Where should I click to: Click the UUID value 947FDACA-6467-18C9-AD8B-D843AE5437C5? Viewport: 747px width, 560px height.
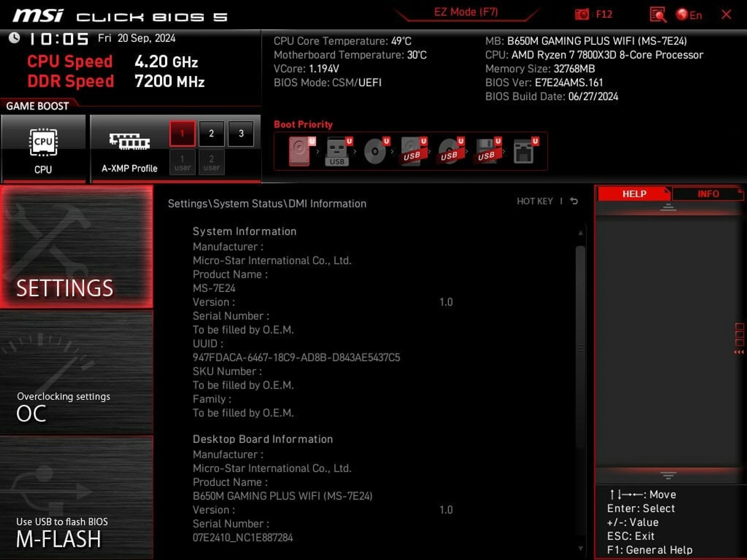296,357
